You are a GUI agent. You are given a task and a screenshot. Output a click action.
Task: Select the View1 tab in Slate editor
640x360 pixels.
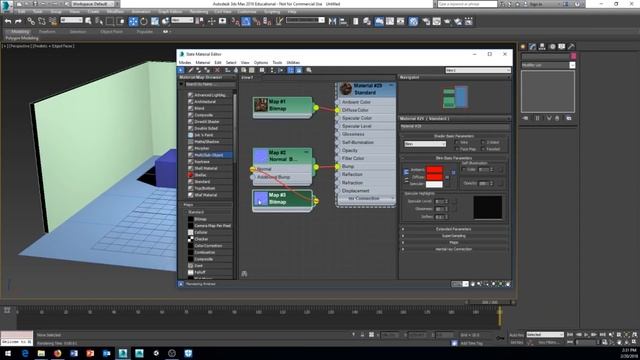[x=247, y=77]
